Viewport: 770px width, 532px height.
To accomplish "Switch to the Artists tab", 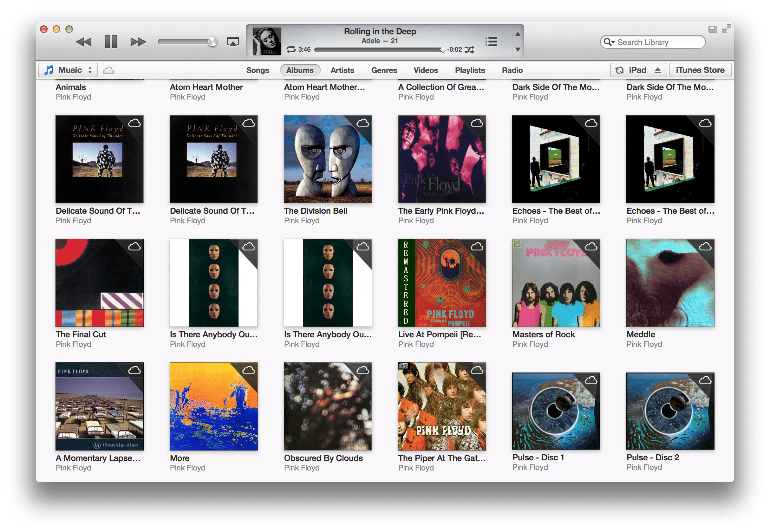I will tap(342, 70).
